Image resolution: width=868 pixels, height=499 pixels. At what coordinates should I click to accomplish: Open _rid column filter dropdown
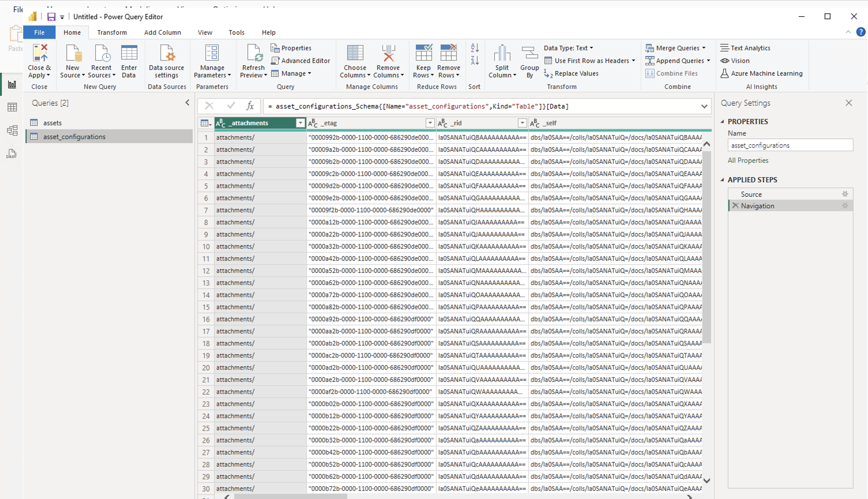[522, 123]
